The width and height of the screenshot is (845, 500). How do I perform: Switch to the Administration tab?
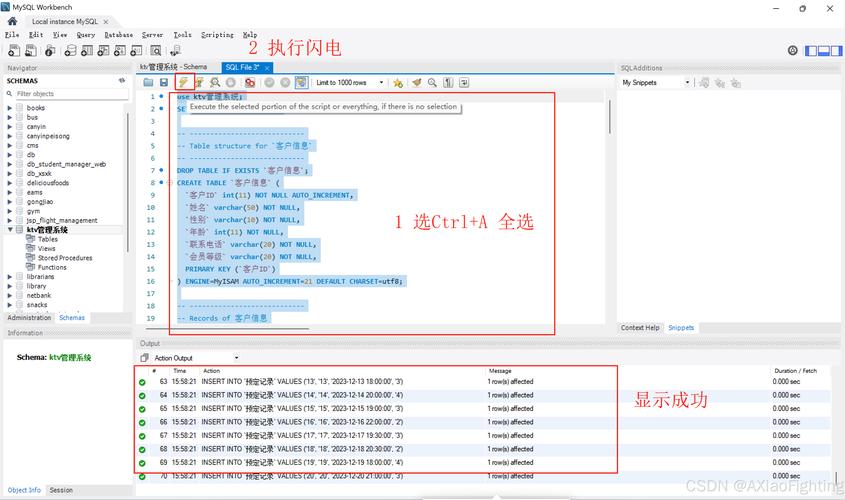(29, 317)
